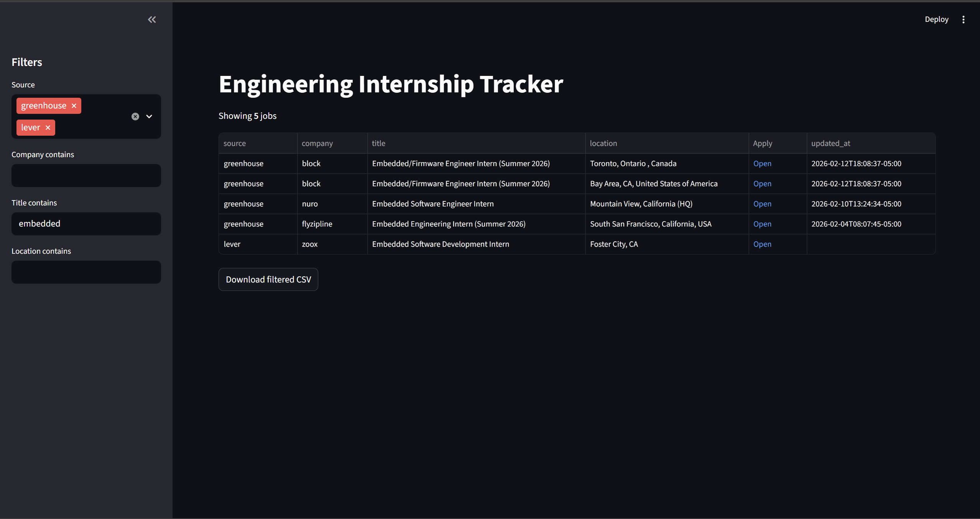
Task: Open the three-dot overflow menu
Action: (x=963, y=19)
